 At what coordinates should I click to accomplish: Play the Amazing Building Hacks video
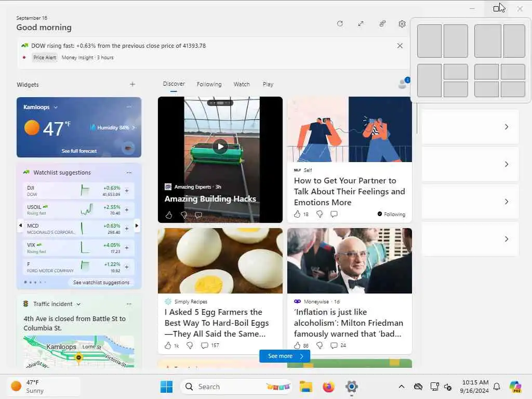pyautogui.click(x=220, y=147)
